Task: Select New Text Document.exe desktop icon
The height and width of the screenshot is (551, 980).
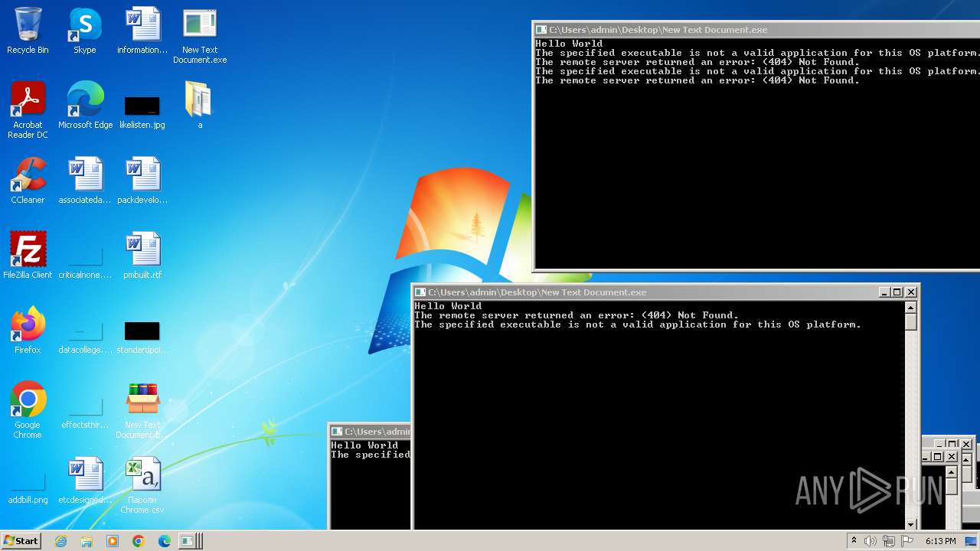Action: click(200, 35)
